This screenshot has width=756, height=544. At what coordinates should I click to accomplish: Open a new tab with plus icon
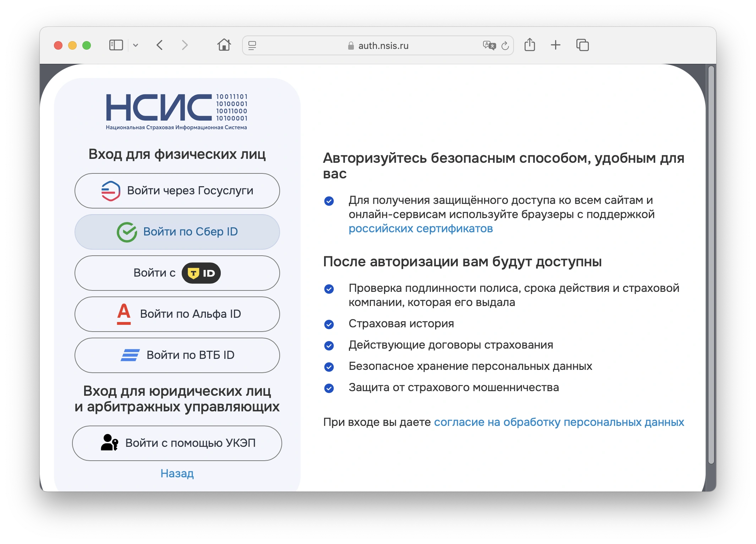click(555, 45)
